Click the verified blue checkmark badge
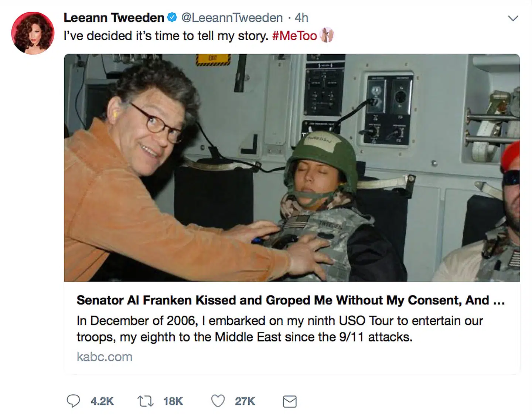532x415 pixels. pyautogui.click(x=171, y=16)
